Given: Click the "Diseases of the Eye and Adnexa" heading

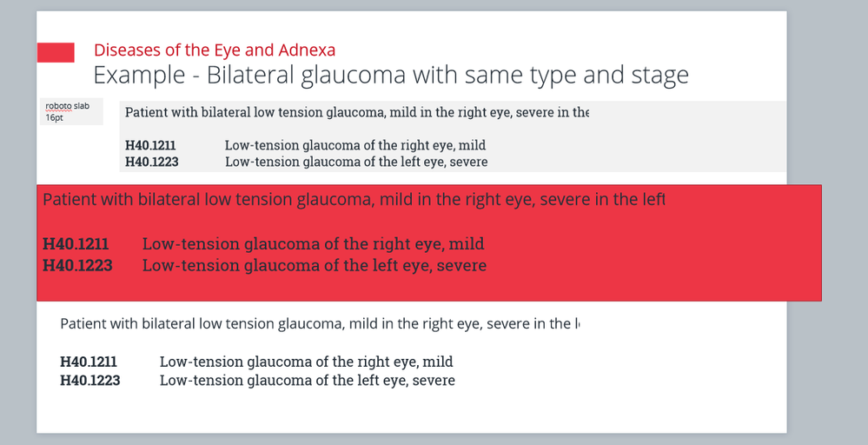Looking at the screenshot, I should click(x=215, y=50).
